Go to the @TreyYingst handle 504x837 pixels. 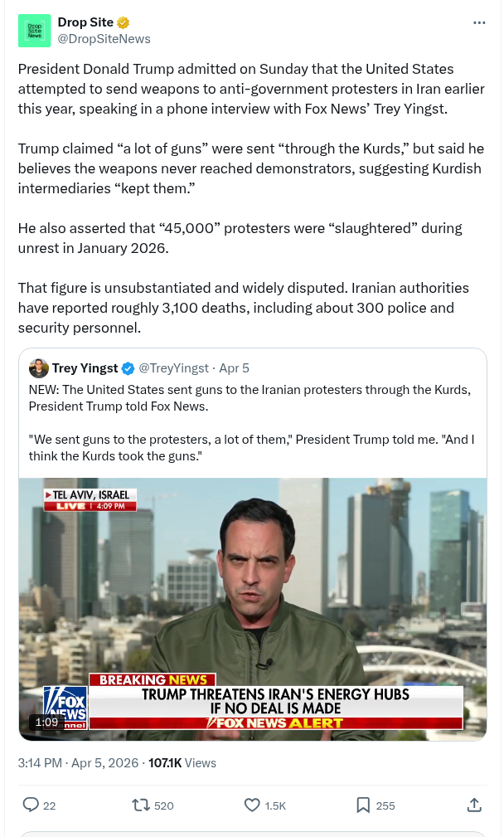click(174, 368)
